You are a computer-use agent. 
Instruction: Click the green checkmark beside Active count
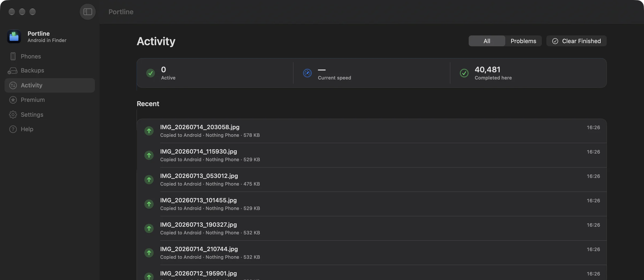pyautogui.click(x=151, y=73)
